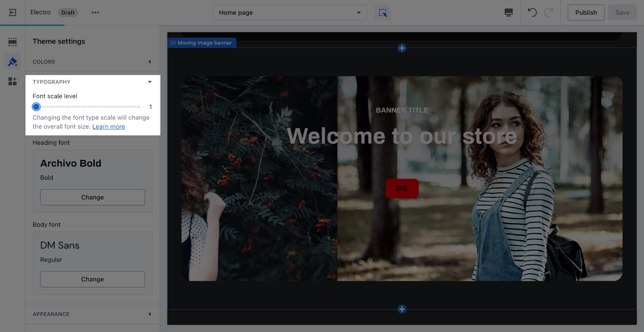The image size is (644, 332).
Task: Switch preview with the desktop monitor icon
Action: click(x=509, y=12)
